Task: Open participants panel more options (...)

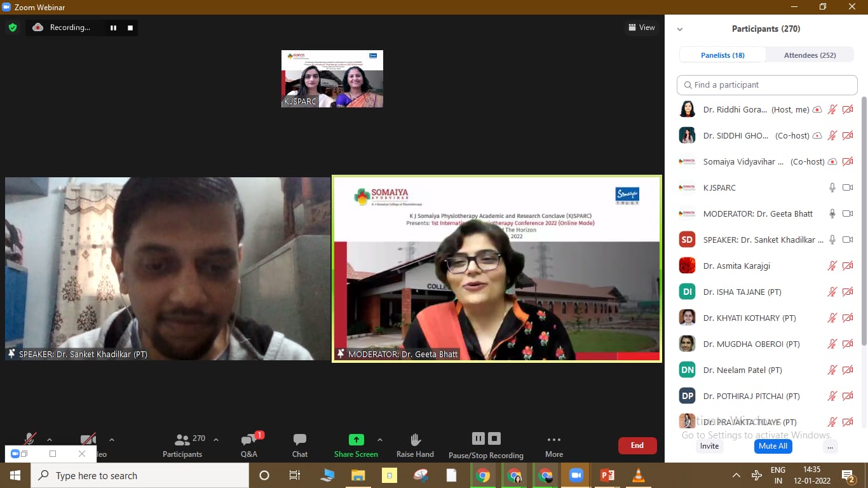Action: click(x=829, y=446)
